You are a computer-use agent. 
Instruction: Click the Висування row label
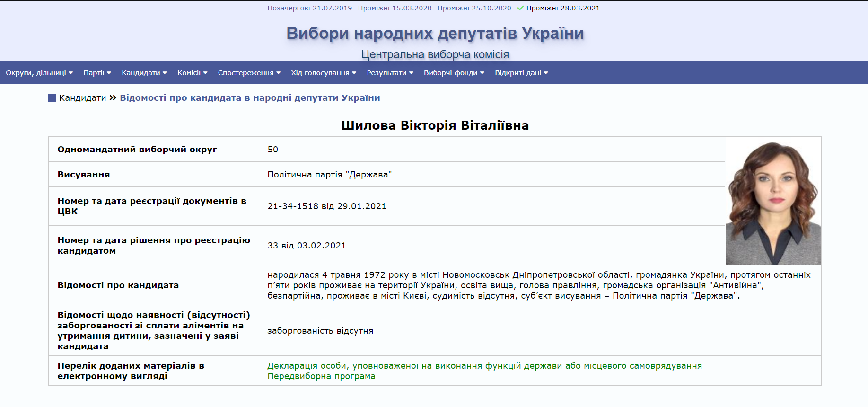coord(84,175)
